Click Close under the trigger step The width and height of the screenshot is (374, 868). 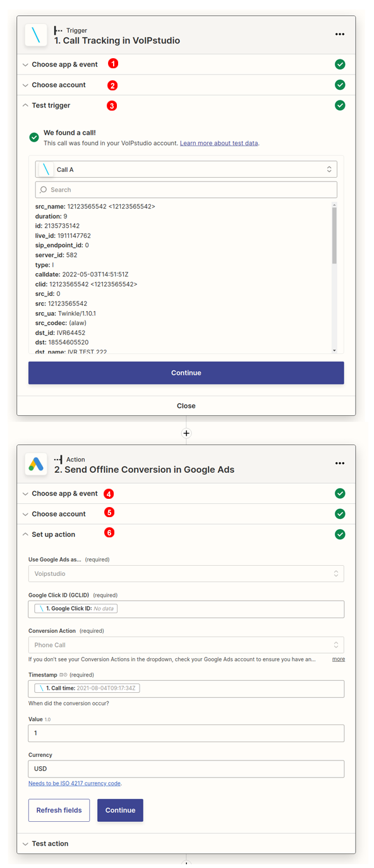tap(186, 406)
